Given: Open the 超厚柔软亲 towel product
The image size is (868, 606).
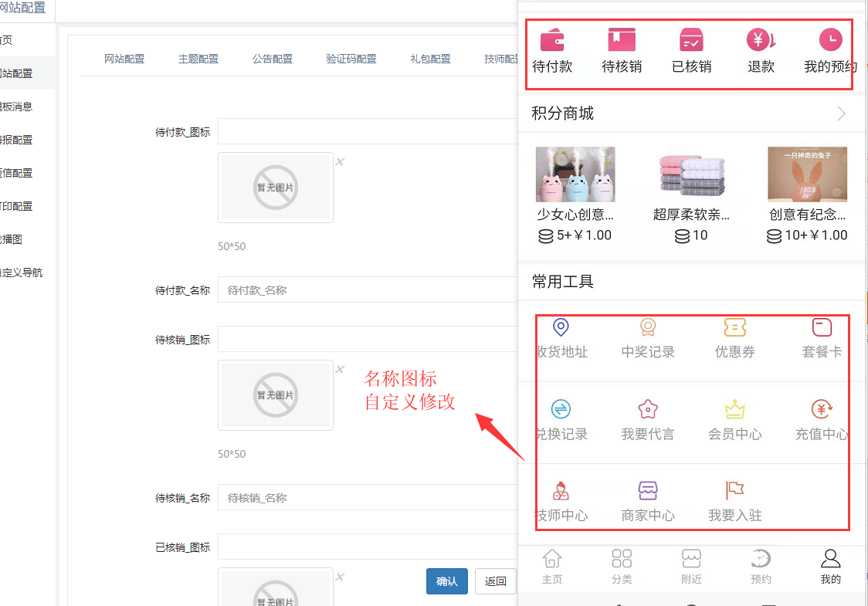Looking at the screenshot, I should tap(691, 174).
